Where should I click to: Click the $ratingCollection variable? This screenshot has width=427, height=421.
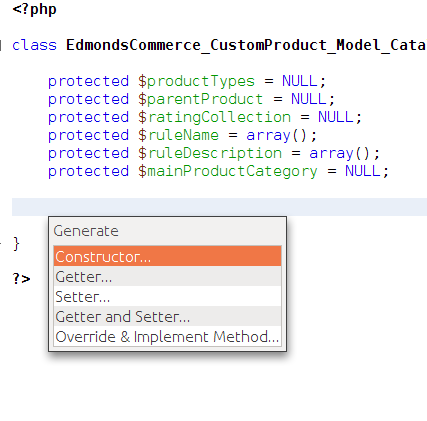[215, 117]
